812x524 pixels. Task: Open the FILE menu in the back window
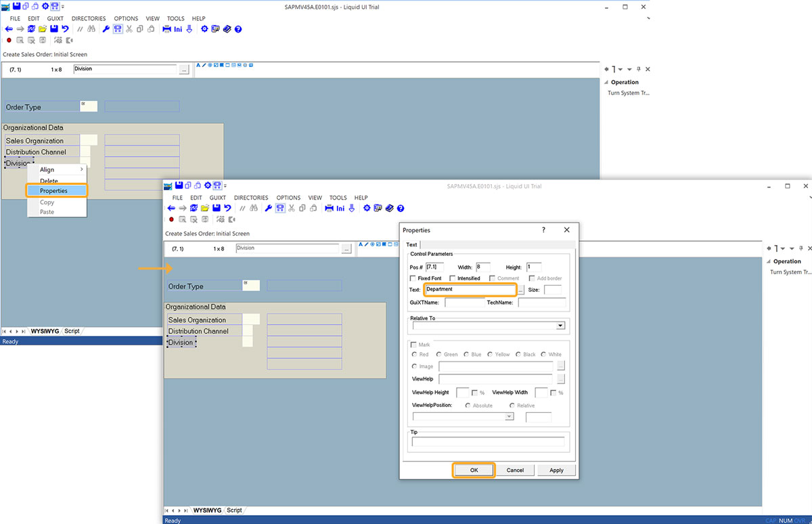click(15, 18)
